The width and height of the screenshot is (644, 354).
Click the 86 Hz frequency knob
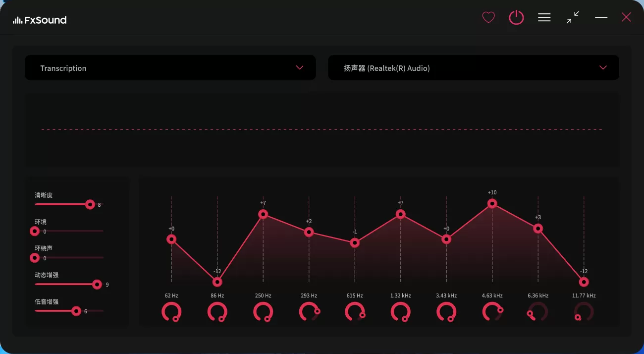pyautogui.click(x=217, y=312)
